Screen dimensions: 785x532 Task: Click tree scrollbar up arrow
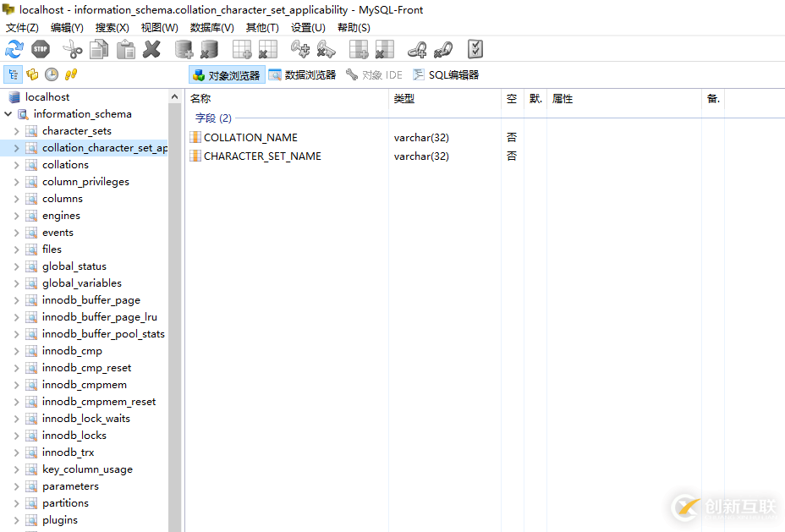point(174,96)
